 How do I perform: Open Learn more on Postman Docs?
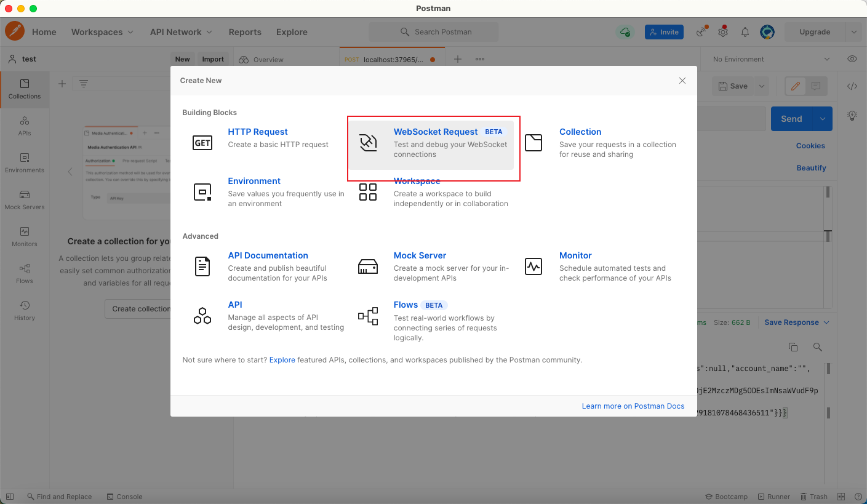633,406
